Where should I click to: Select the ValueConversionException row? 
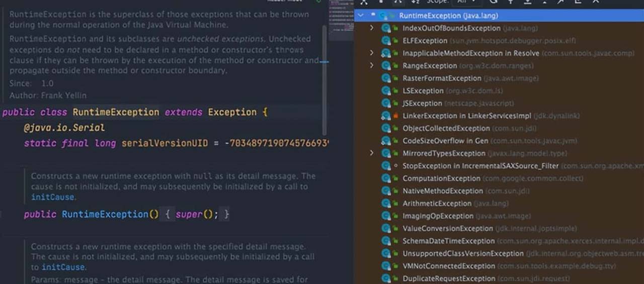point(499,228)
